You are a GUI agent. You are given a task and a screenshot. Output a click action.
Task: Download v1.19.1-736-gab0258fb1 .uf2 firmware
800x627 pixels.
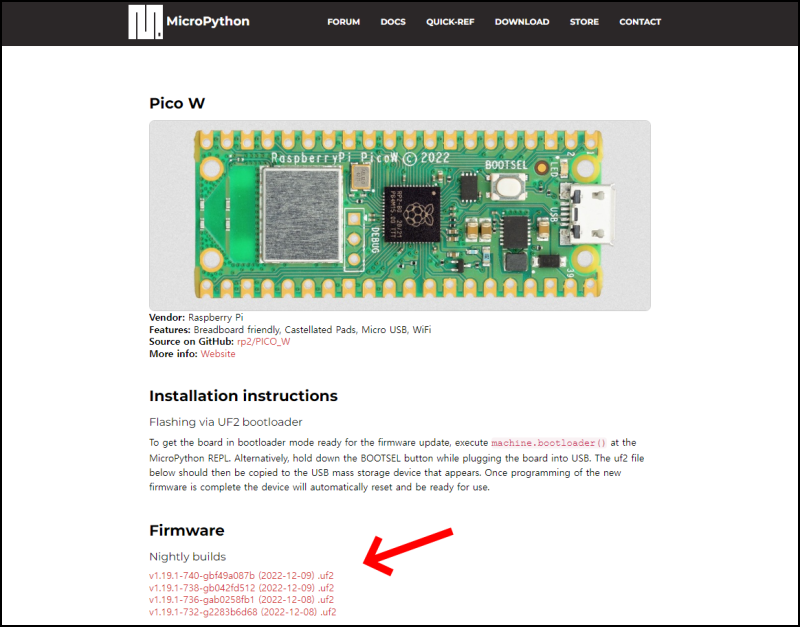(241, 599)
